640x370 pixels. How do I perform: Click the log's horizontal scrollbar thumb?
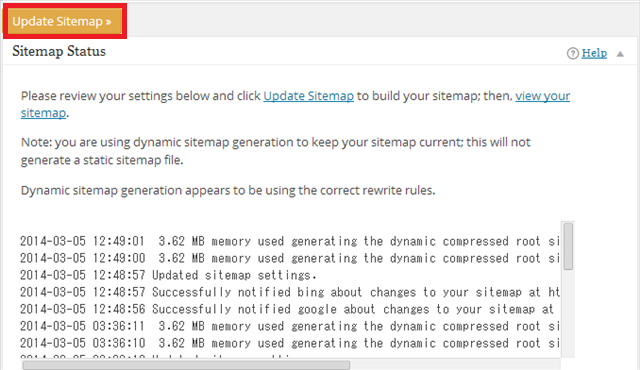pyautogui.click(x=186, y=365)
